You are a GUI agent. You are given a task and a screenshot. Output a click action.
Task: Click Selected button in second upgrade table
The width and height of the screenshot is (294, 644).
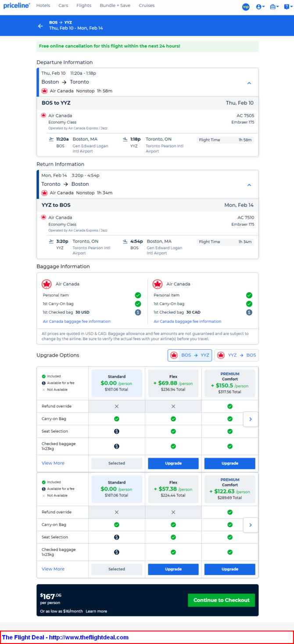(x=117, y=569)
